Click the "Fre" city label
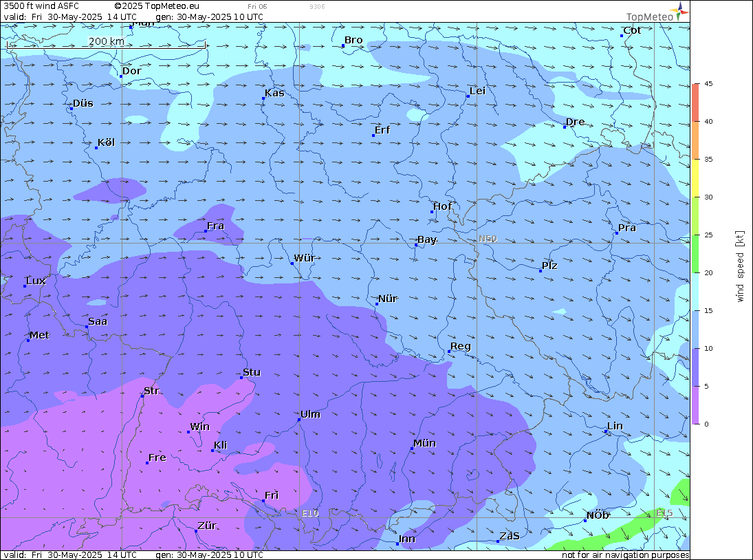 coord(157,458)
